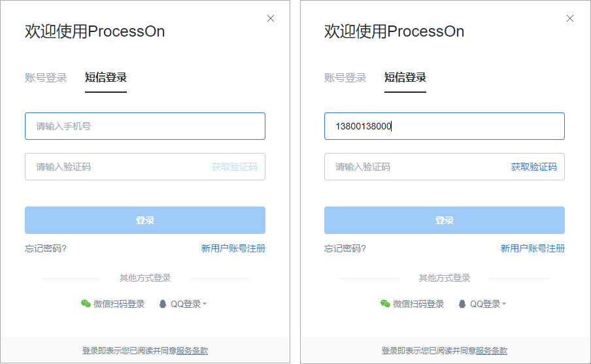This screenshot has width=591, height=364.
Task: Click WeChat icon in left dialog
Action: click(86, 303)
